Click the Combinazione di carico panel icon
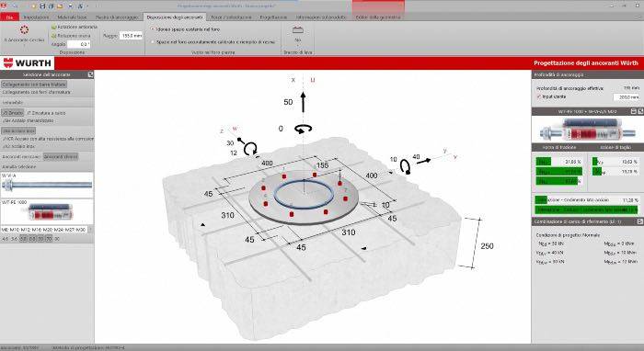 pyautogui.click(x=640, y=221)
